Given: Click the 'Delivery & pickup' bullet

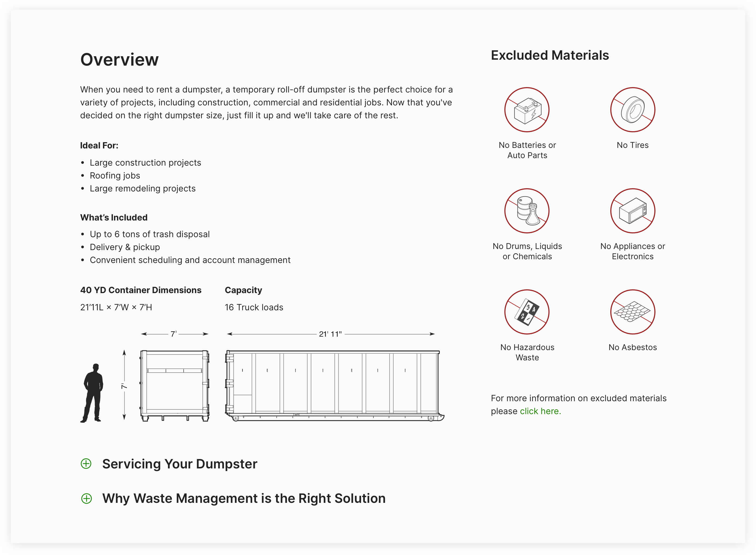Looking at the screenshot, I should (124, 247).
